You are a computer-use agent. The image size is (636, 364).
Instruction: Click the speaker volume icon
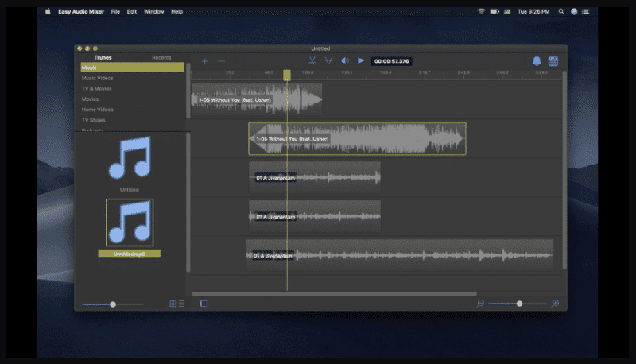(x=345, y=61)
